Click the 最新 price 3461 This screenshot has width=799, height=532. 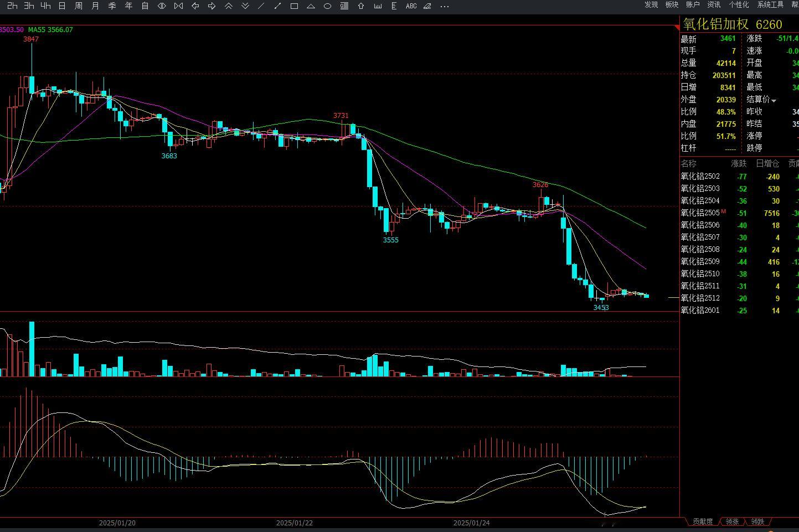pyautogui.click(x=728, y=39)
